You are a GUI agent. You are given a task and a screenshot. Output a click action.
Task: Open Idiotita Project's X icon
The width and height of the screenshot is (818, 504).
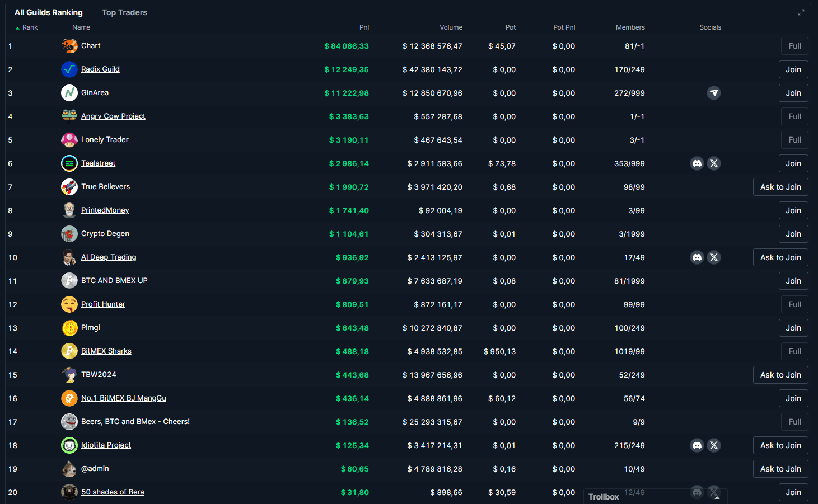pos(714,445)
